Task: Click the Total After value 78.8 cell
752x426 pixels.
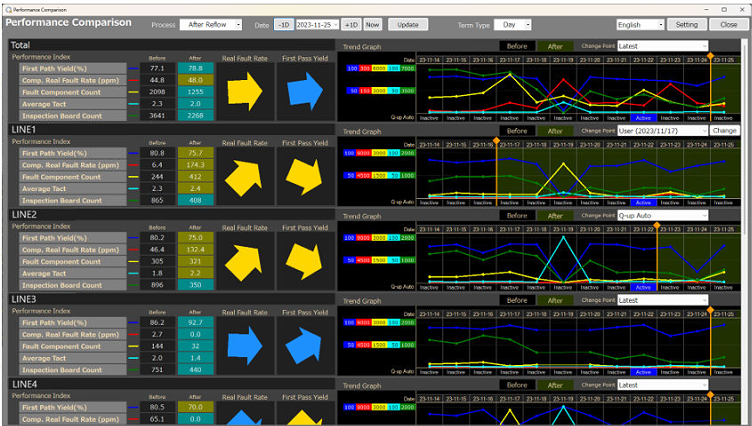Action: pyautogui.click(x=195, y=69)
